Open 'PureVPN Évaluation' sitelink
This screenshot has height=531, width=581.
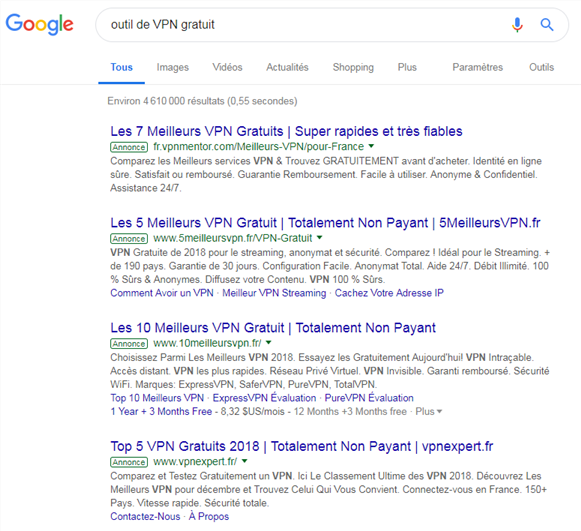click(x=369, y=398)
